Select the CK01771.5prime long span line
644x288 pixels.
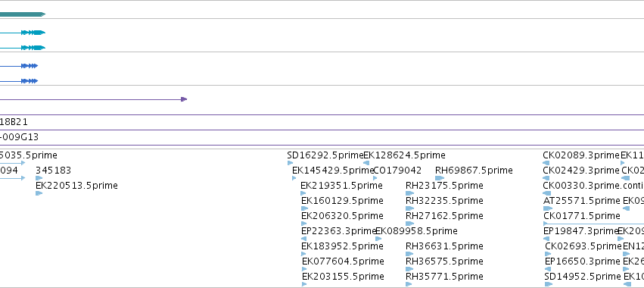click(593, 224)
